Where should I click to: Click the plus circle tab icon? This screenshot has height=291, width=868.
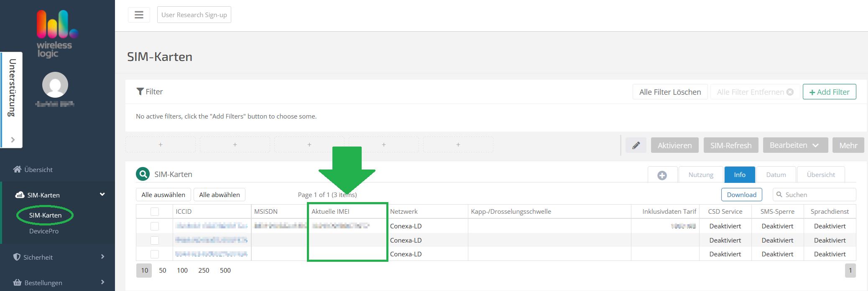(662, 175)
